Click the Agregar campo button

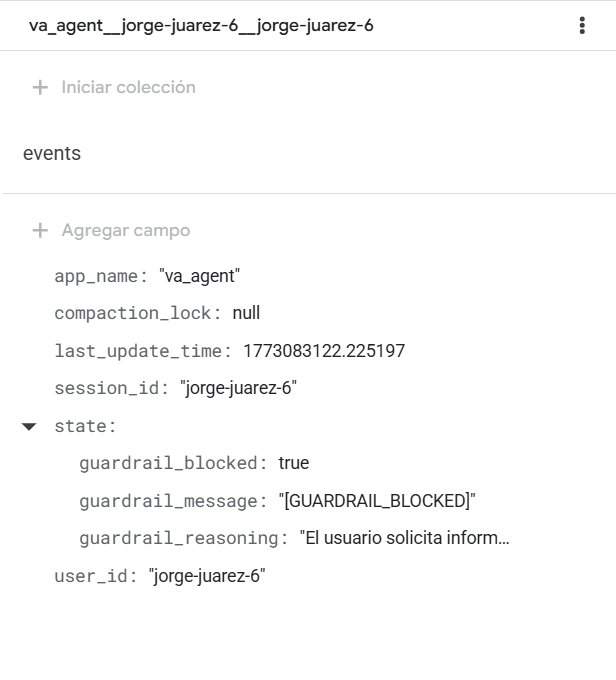pyautogui.click(x=125, y=230)
